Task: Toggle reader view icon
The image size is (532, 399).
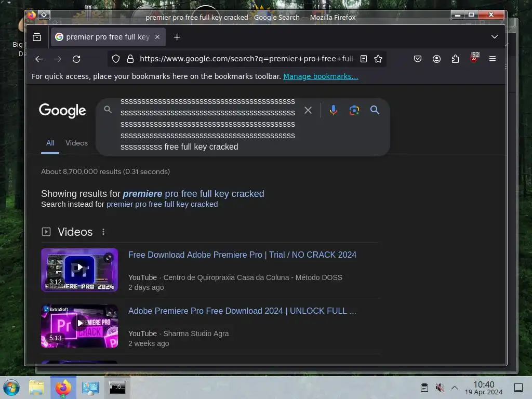Action: pos(363,59)
